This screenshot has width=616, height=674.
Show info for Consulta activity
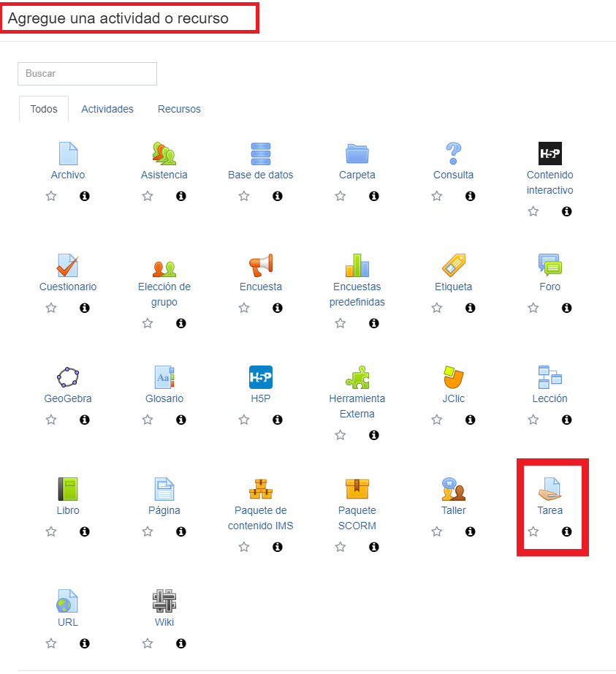click(471, 196)
